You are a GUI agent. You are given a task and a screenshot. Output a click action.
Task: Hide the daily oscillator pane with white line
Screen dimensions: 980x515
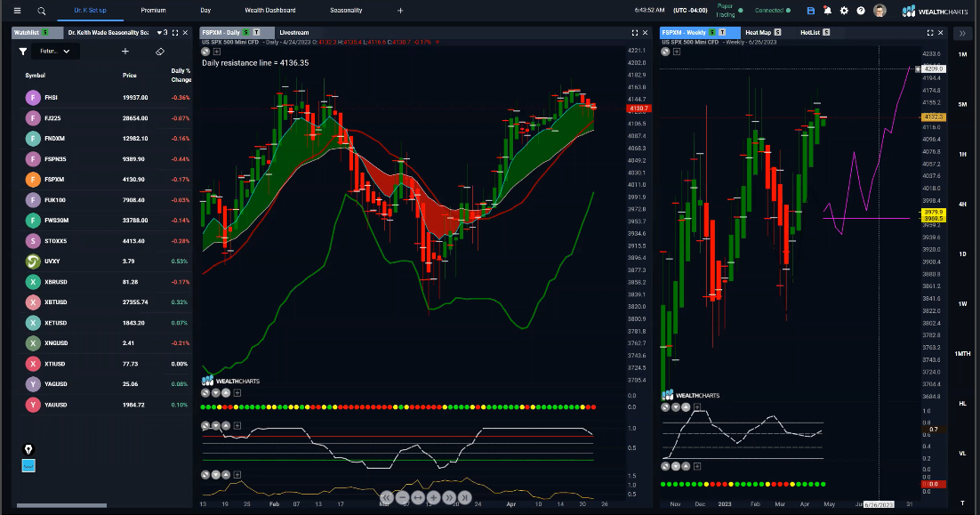pos(205,426)
